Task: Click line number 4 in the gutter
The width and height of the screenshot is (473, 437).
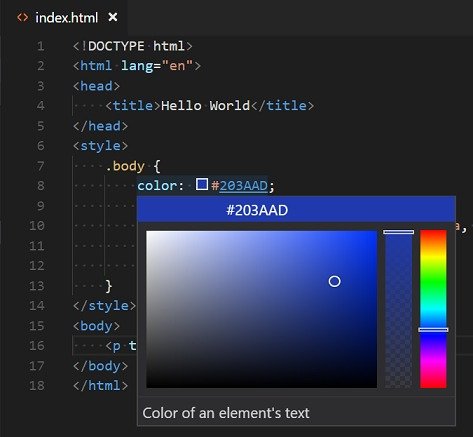Action: tap(40, 106)
